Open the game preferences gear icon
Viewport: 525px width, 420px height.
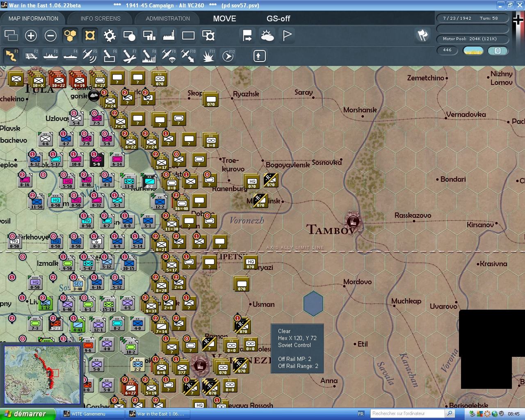pos(109,36)
